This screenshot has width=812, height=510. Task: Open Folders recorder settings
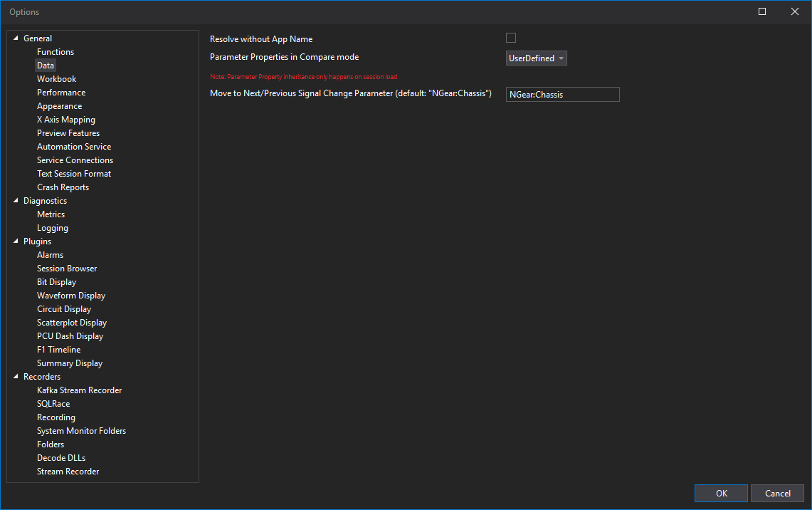click(51, 444)
